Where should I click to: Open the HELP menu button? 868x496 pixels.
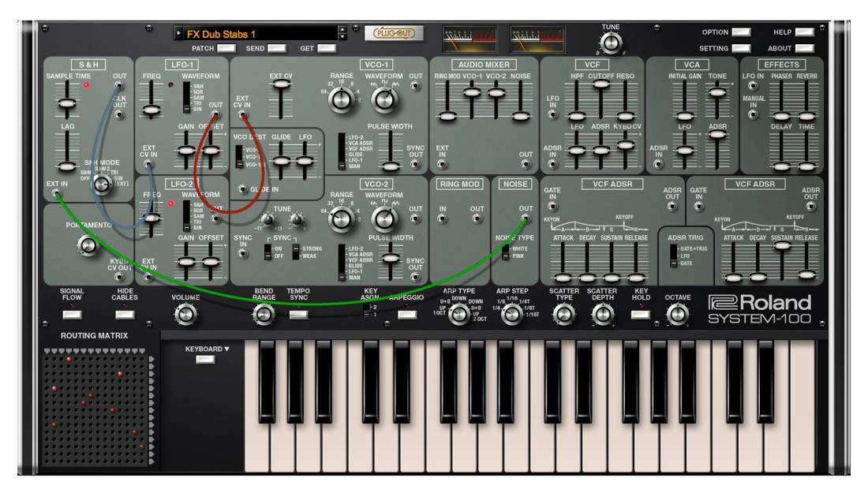pos(804,32)
